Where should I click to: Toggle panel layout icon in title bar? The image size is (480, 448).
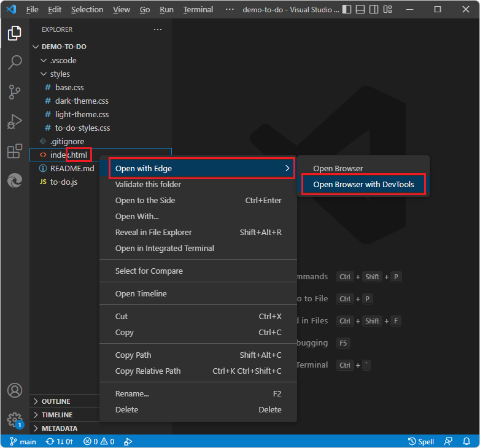click(x=360, y=9)
